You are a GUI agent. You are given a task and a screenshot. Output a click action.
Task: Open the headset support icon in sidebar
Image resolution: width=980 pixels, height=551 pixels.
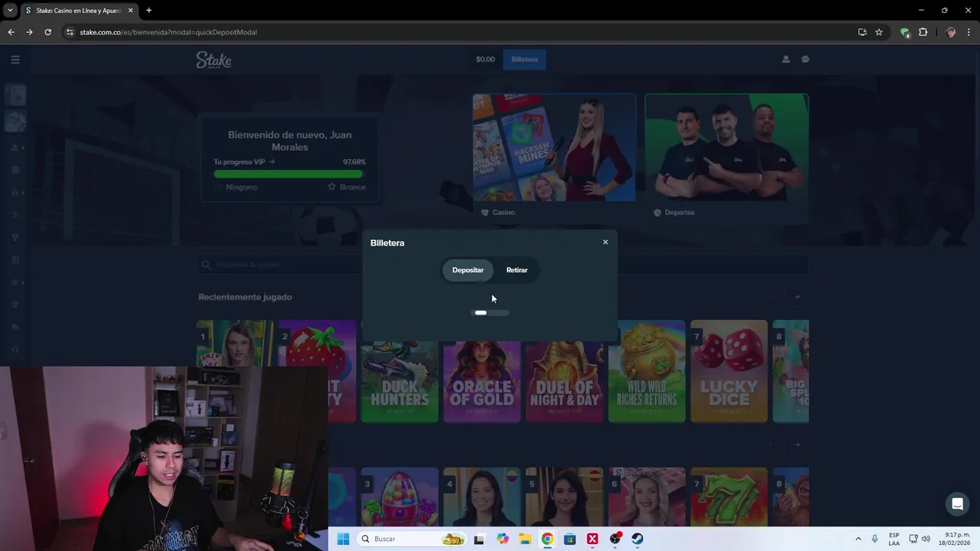click(x=15, y=349)
